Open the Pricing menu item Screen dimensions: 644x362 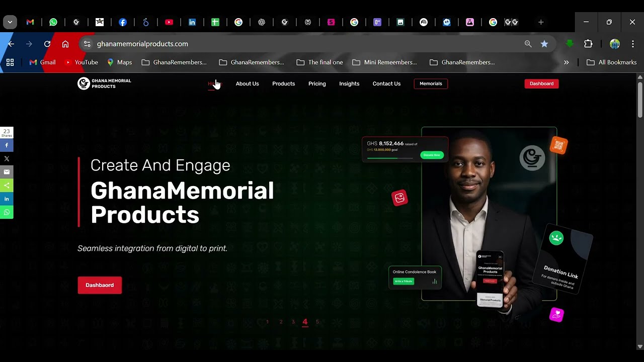click(x=317, y=83)
